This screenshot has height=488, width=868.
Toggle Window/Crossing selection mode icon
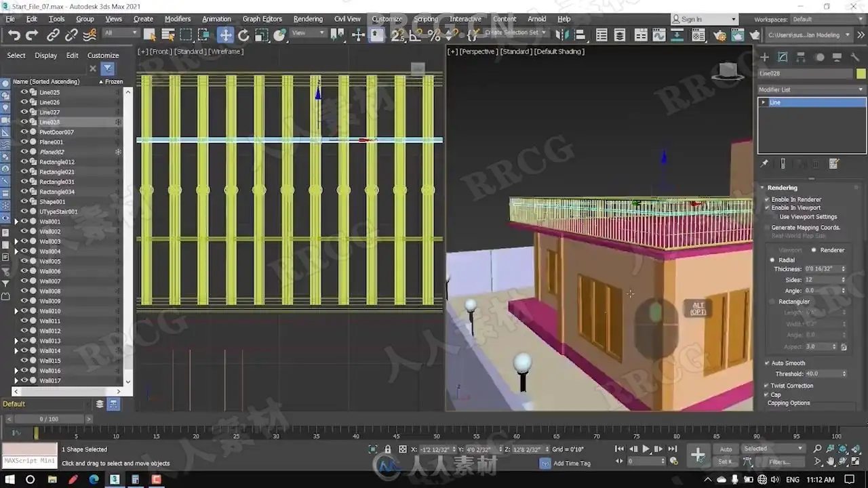(x=204, y=35)
